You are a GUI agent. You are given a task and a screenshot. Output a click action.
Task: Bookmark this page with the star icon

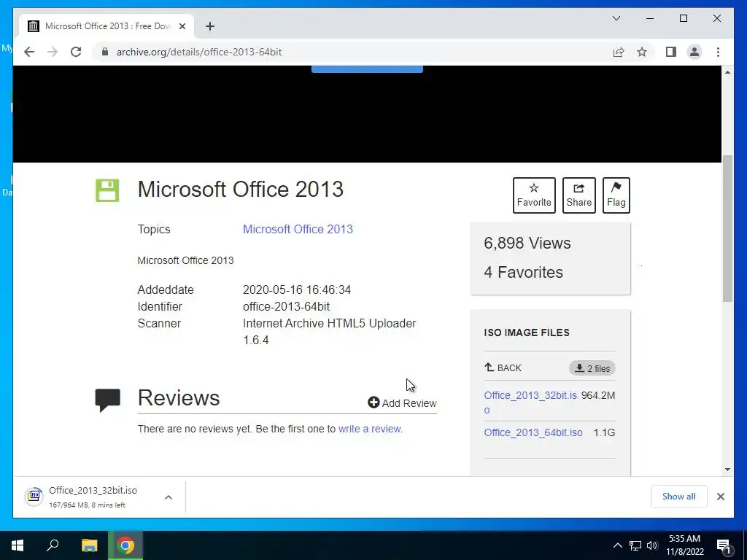tap(642, 52)
